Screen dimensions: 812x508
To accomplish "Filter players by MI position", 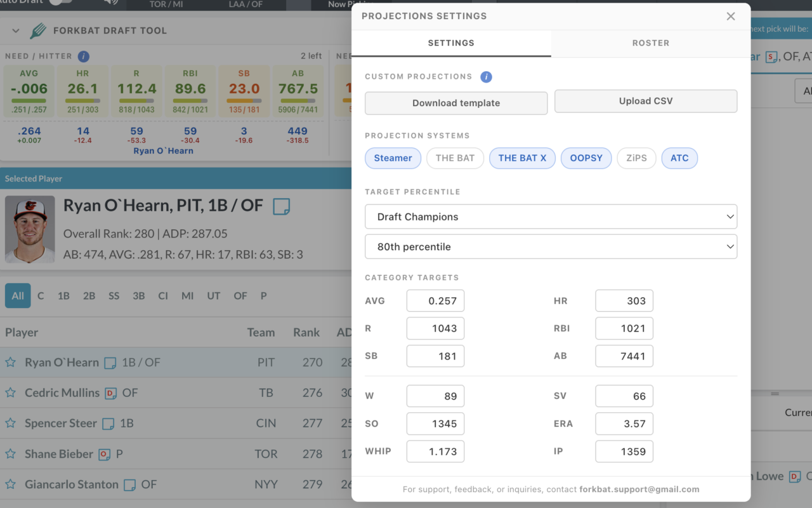I will click(188, 296).
